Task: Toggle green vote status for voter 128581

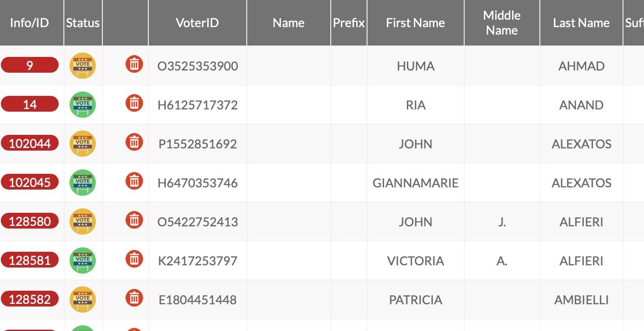Action: click(83, 261)
